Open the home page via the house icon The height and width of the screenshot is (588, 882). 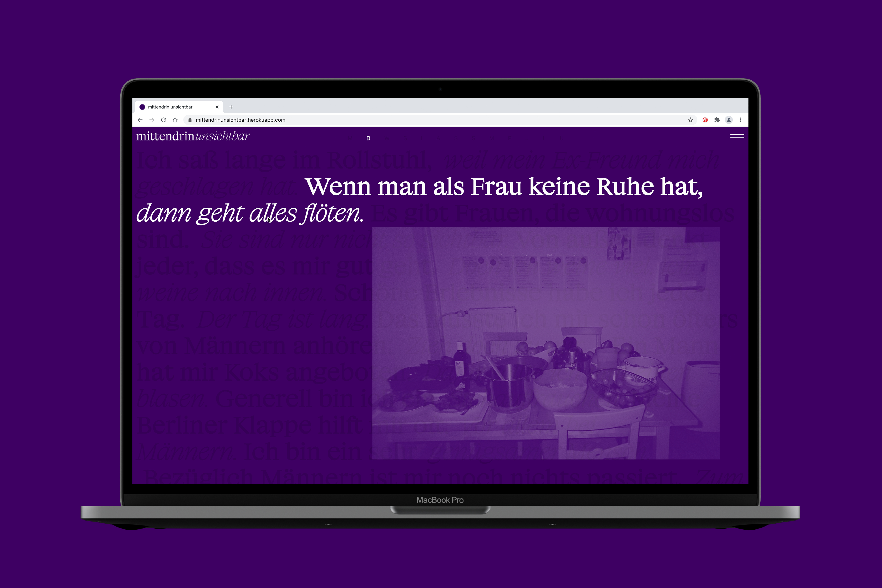[175, 120]
